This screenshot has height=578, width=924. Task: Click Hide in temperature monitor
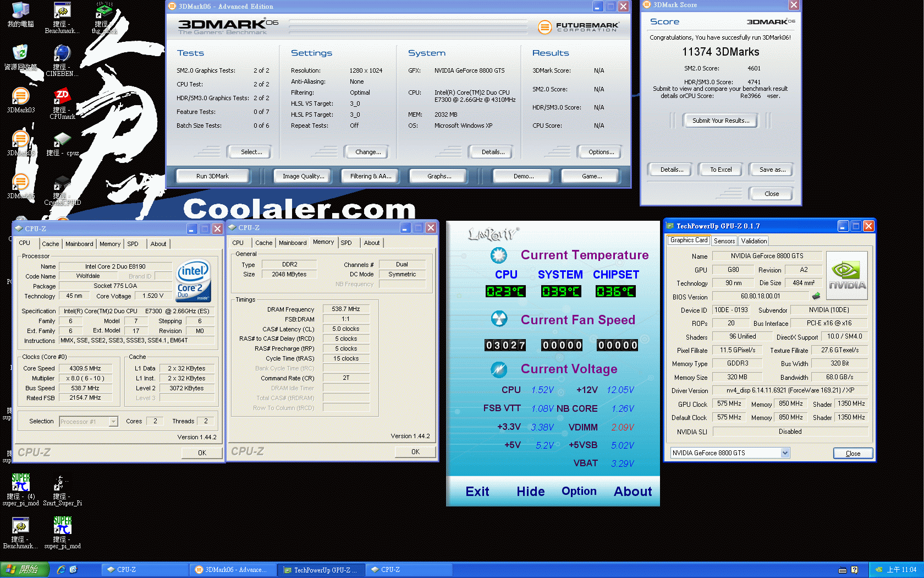coord(530,492)
